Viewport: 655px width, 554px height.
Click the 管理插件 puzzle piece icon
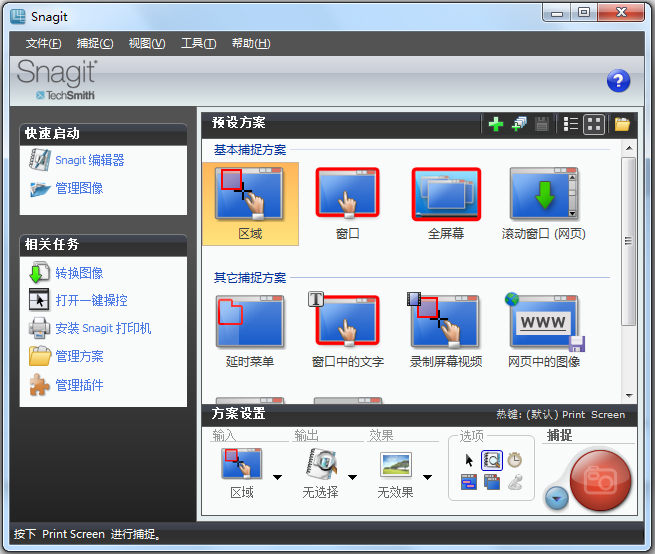tap(39, 384)
